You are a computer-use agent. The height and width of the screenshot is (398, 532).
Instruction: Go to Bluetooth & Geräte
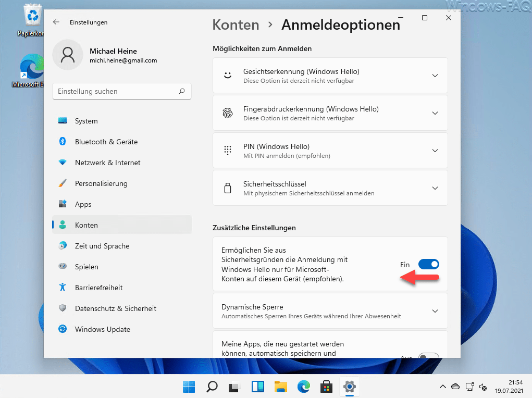(x=122, y=142)
